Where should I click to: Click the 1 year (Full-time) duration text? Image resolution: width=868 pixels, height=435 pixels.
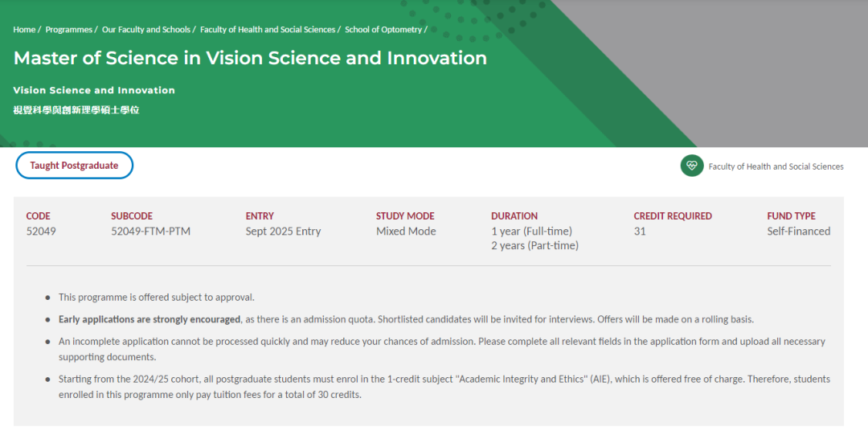531,231
